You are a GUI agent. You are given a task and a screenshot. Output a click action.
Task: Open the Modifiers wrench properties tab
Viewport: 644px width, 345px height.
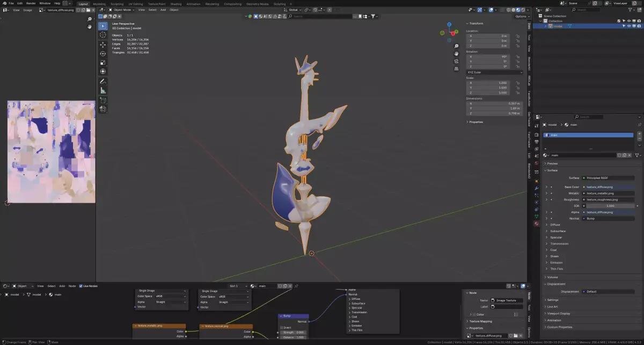536,189
